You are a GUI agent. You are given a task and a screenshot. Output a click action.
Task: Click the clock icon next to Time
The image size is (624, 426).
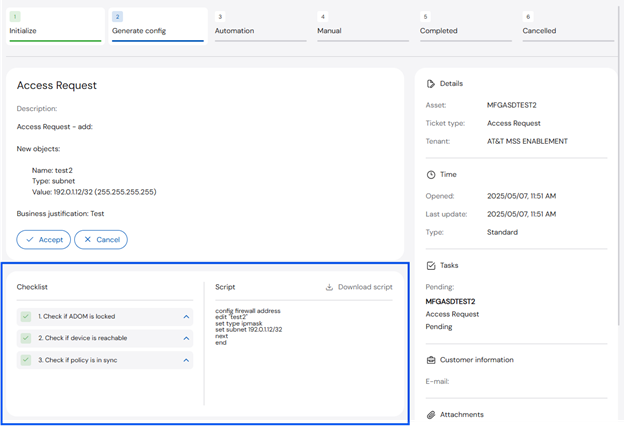point(431,175)
